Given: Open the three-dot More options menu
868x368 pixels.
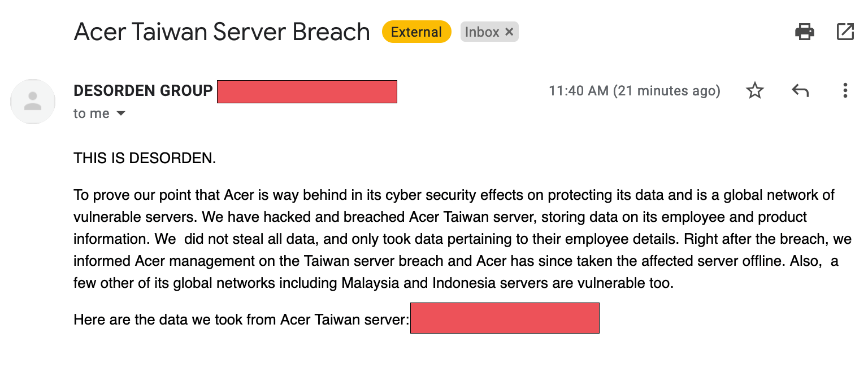Looking at the screenshot, I should [845, 90].
